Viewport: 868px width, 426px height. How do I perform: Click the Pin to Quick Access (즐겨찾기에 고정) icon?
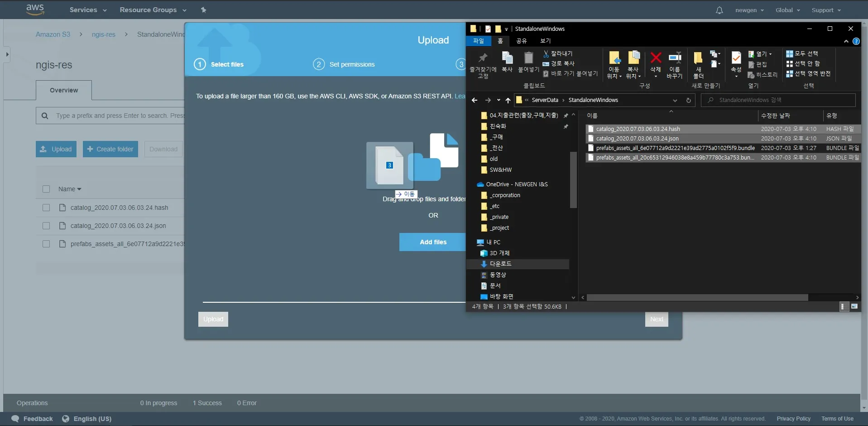coord(483,65)
